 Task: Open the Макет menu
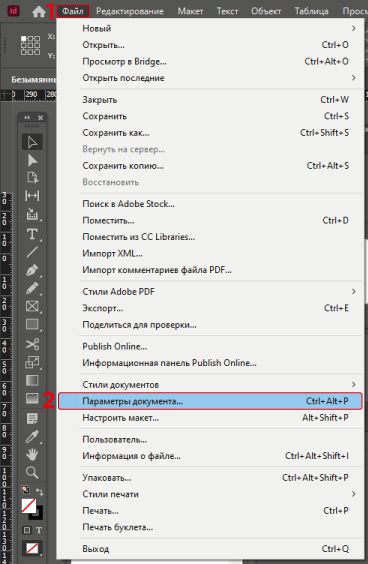click(x=190, y=11)
